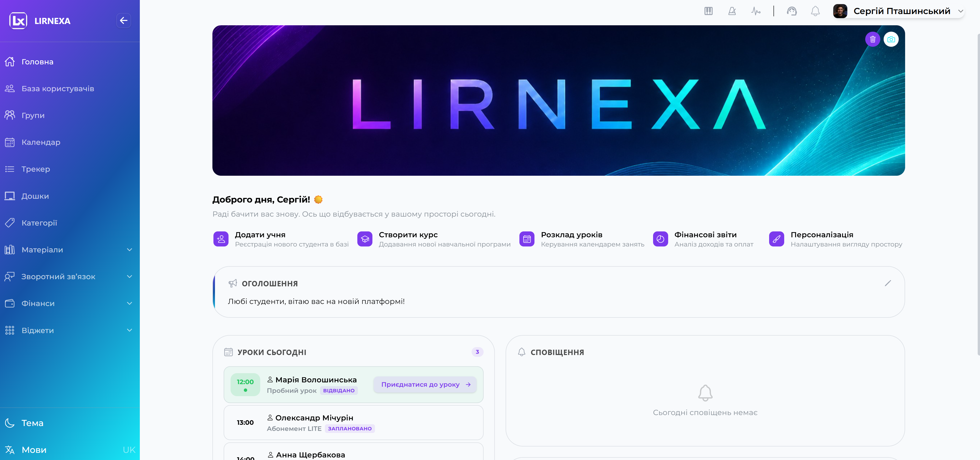This screenshot has height=460, width=980.
Task: Open the piano keyboard tool
Action: click(708, 11)
